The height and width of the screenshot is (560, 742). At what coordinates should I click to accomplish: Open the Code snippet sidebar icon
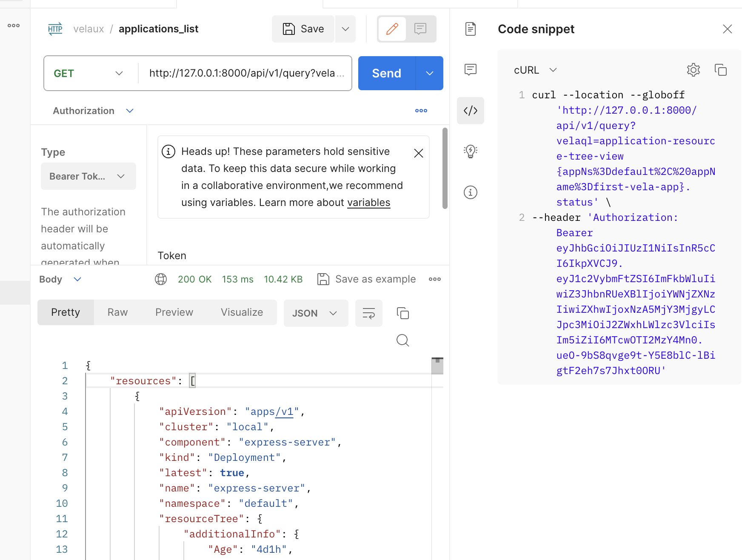point(471,111)
